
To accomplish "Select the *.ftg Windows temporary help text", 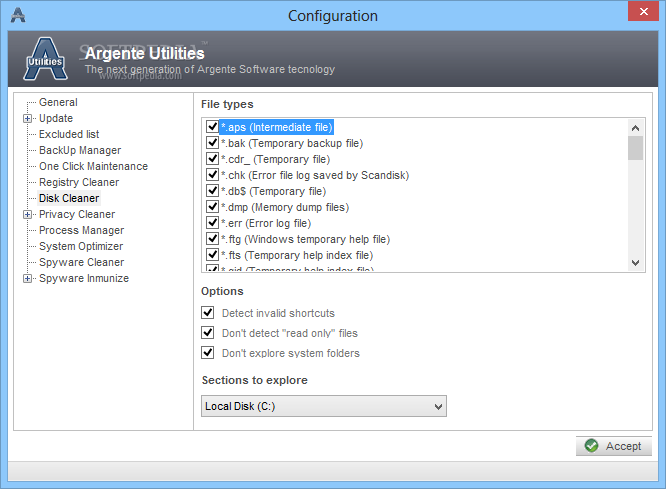I will click(305, 239).
